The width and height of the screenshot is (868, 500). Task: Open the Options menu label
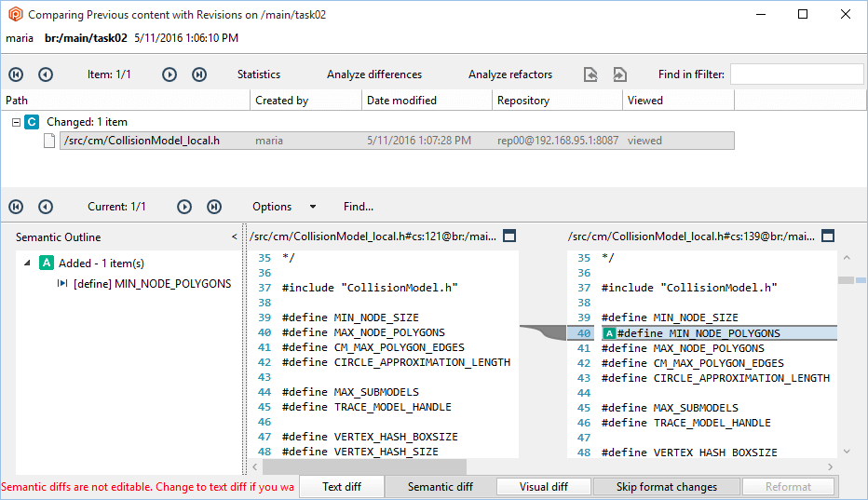[x=272, y=207]
